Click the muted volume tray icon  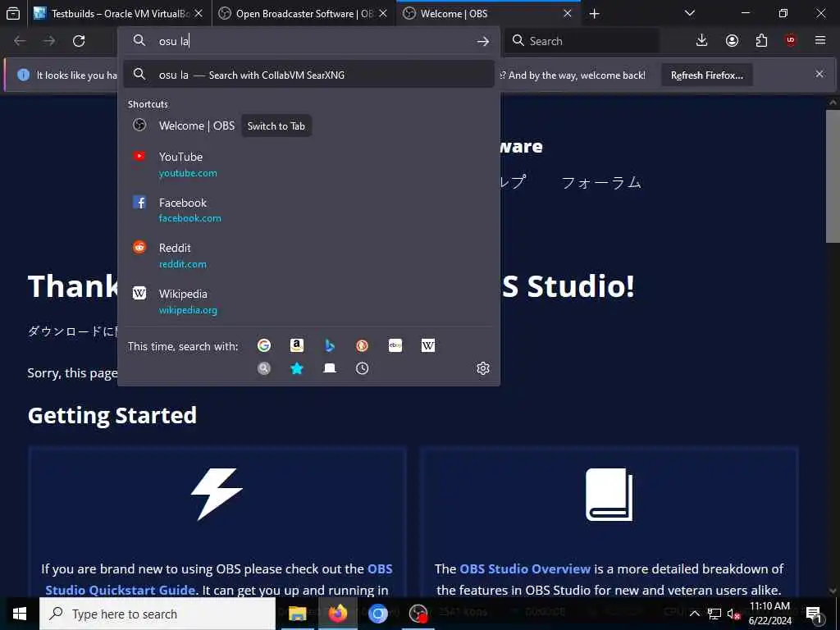[x=733, y=614]
